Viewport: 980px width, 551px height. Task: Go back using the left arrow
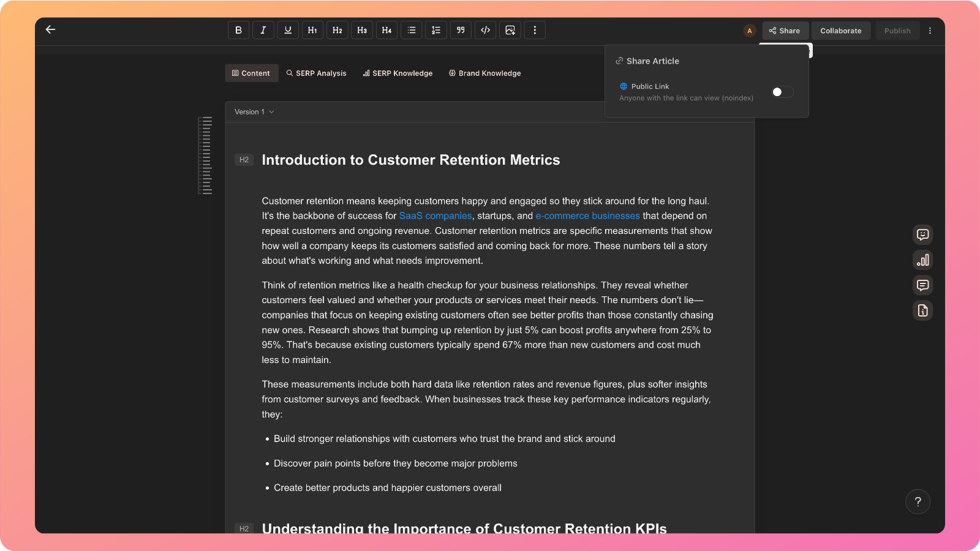coord(51,29)
